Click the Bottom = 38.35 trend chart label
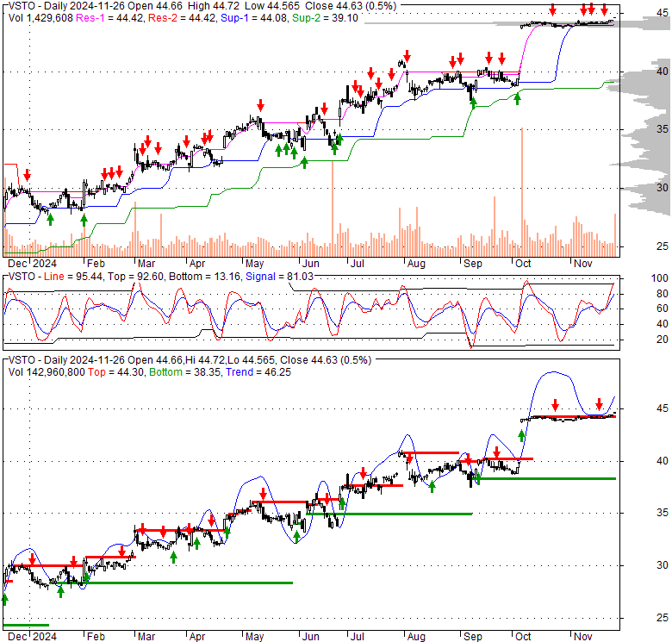Image resolution: width=672 pixels, height=642 pixels. [184, 372]
